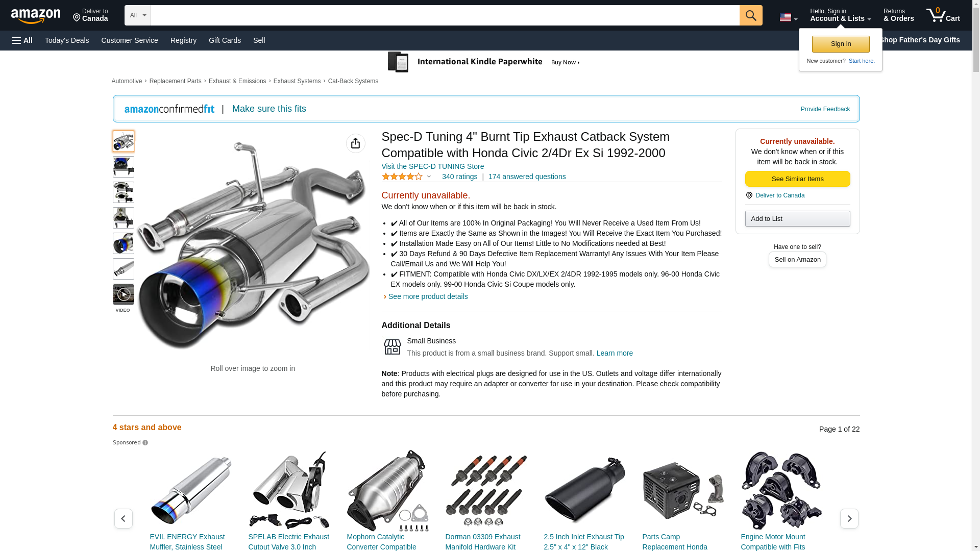Open the shopping cart icon
Viewport: 980px width, 551px height.
(x=943, y=15)
